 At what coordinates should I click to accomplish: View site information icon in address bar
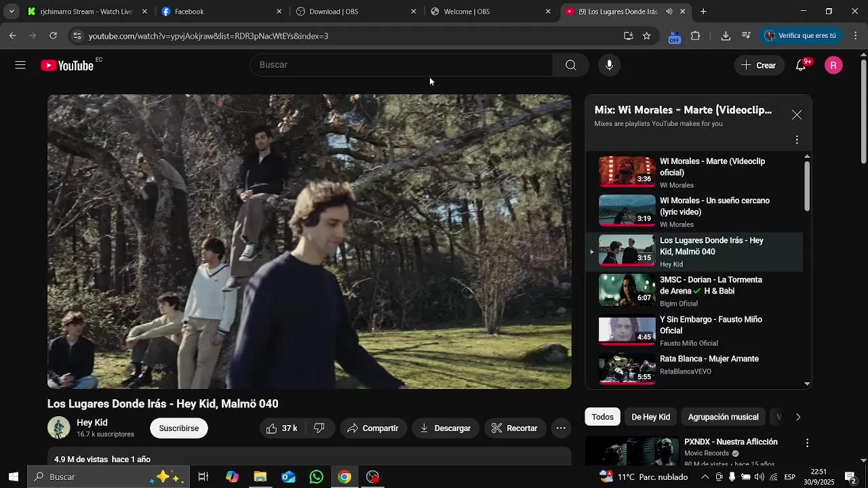tap(77, 36)
